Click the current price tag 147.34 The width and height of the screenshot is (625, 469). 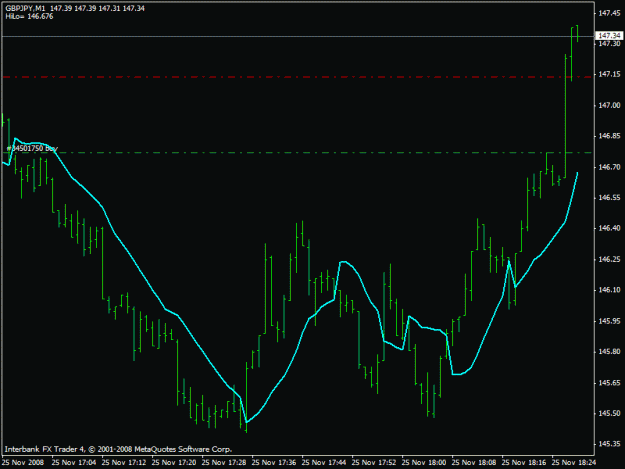(609, 36)
